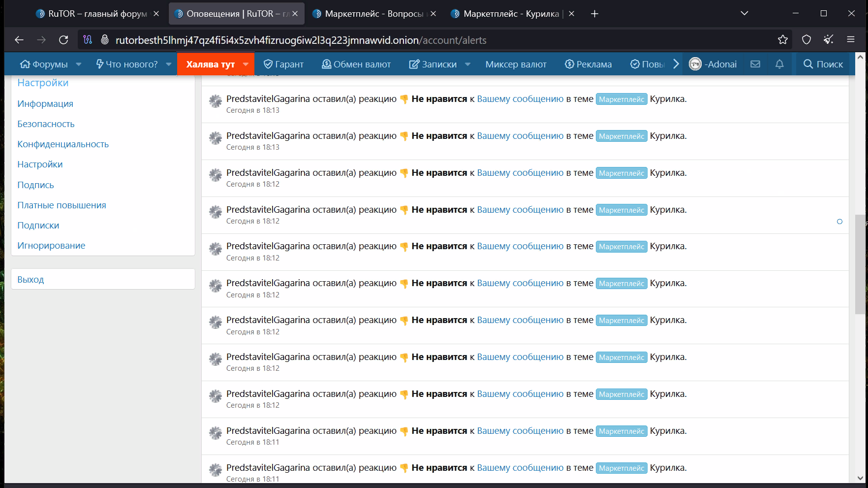Toggle the unread marker circle on alert

click(x=839, y=222)
